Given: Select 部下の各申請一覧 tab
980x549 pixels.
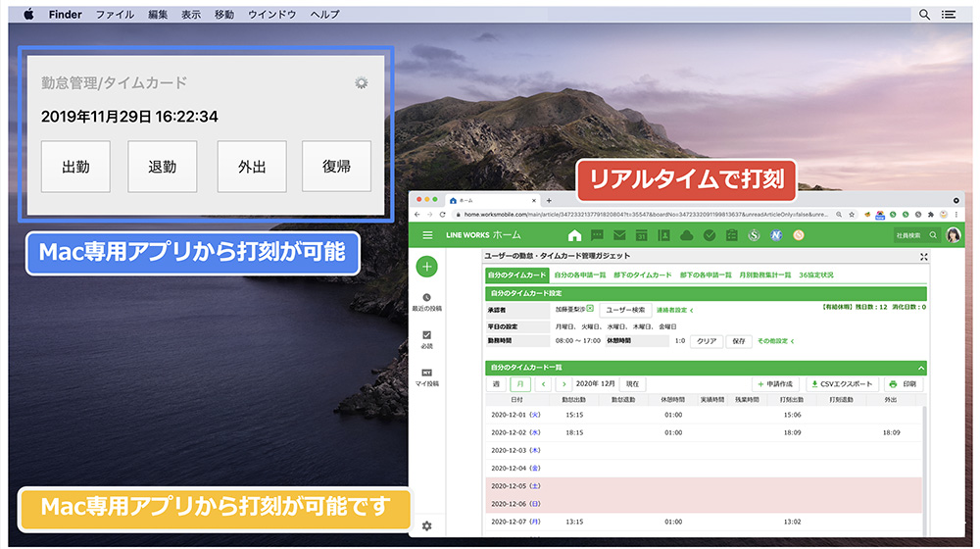Looking at the screenshot, I should [x=705, y=275].
